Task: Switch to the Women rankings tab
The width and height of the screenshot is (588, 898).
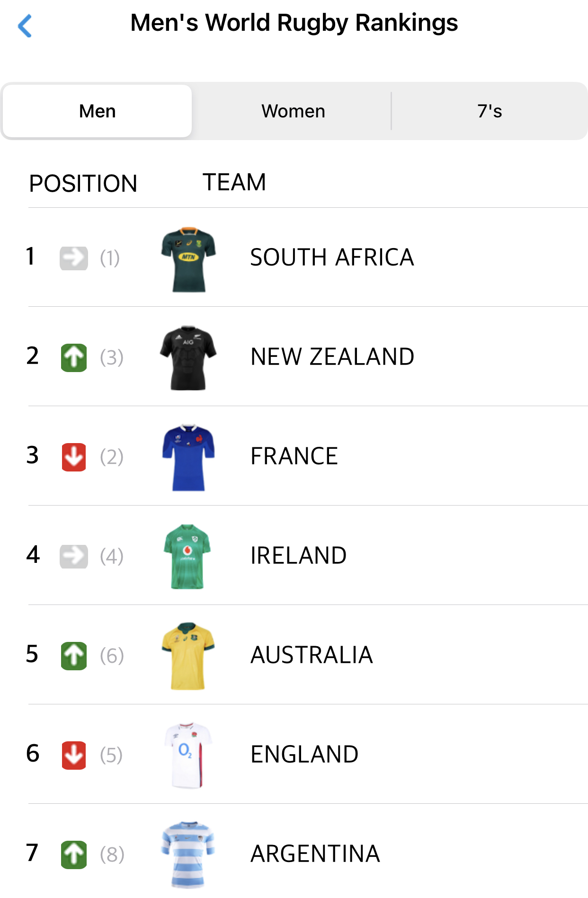Action: point(293,111)
